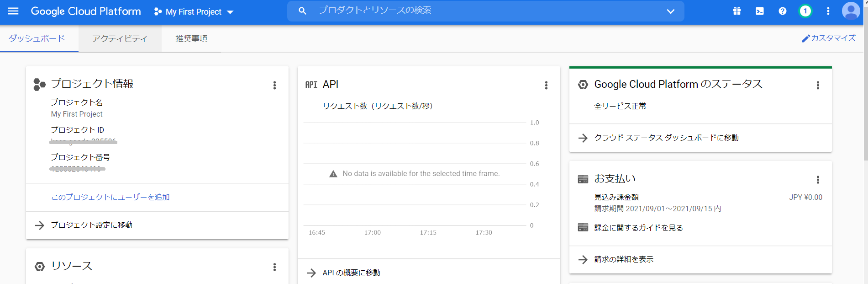Click このプロジェクトにユーザーを追加 link
Image resolution: width=868 pixels, height=284 pixels.
[x=110, y=197]
